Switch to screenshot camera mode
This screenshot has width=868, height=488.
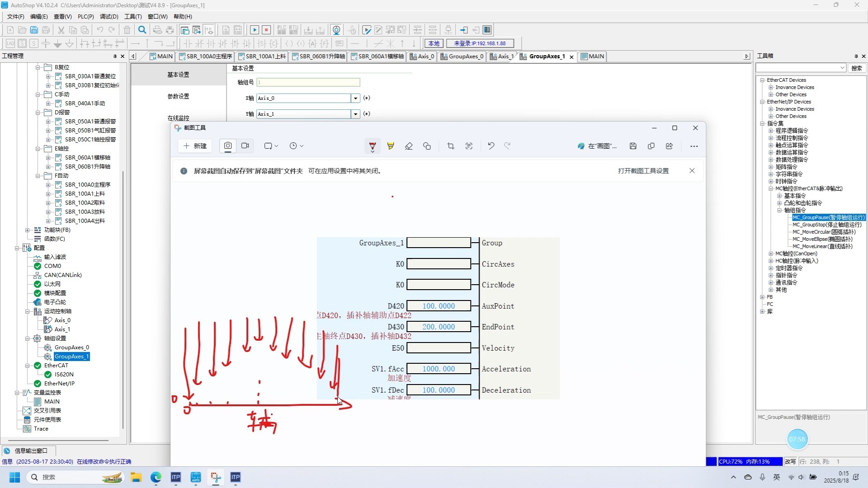coord(228,146)
